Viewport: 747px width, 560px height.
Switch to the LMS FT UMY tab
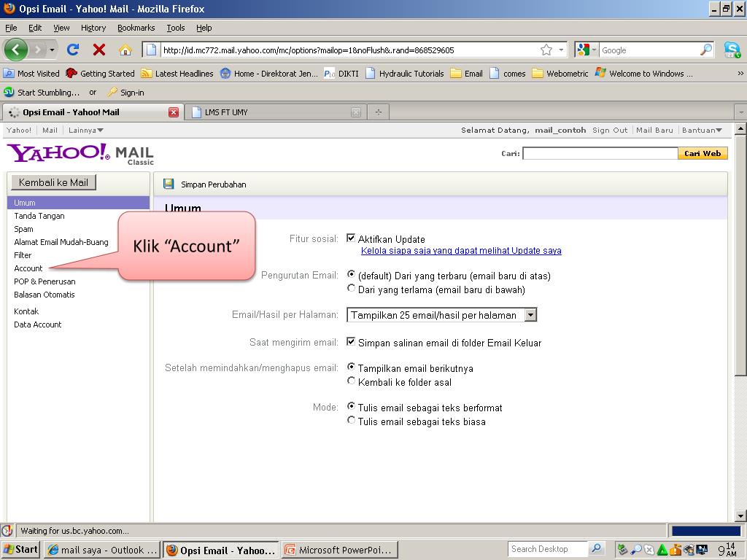tap(275, 112)
